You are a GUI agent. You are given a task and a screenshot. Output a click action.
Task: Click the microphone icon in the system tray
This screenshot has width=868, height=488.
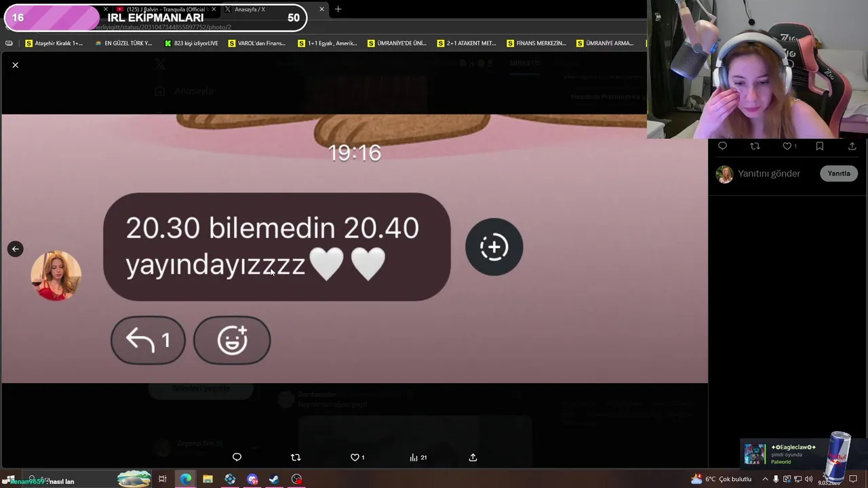tap(776, 479)
